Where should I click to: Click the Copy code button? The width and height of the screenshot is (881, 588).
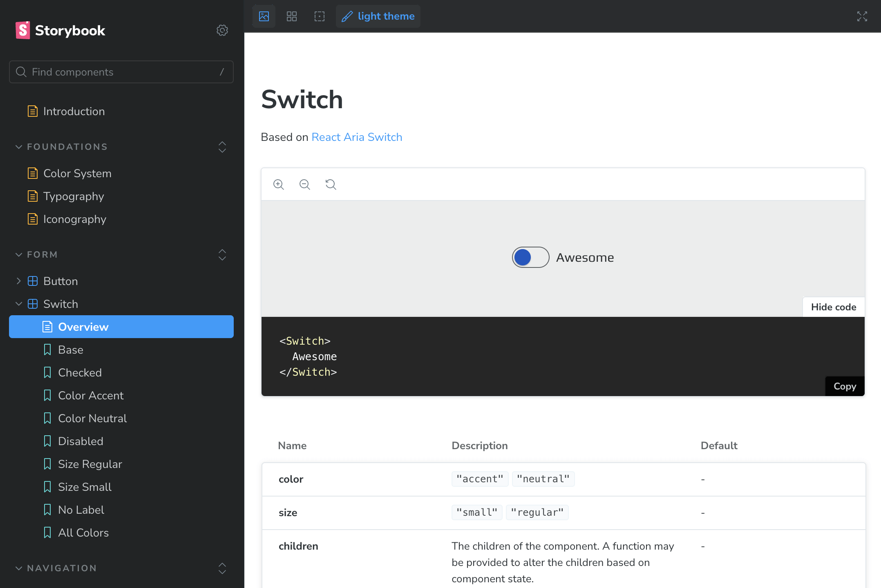(845, 386)
